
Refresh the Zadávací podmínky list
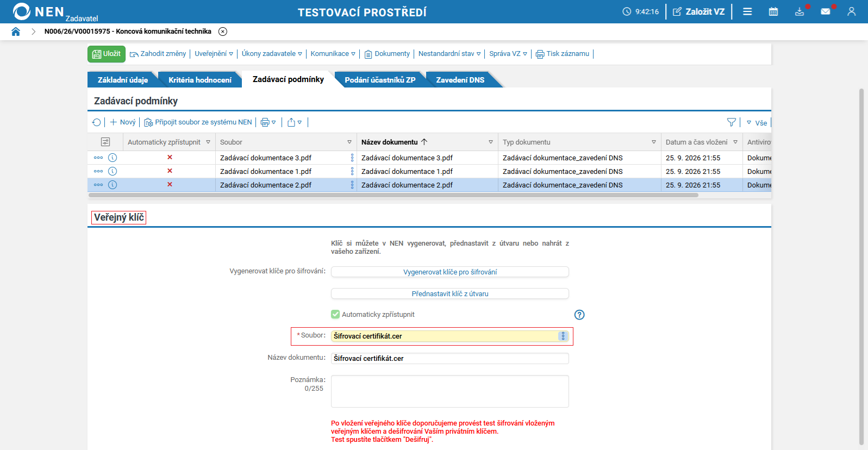[97, 122]
